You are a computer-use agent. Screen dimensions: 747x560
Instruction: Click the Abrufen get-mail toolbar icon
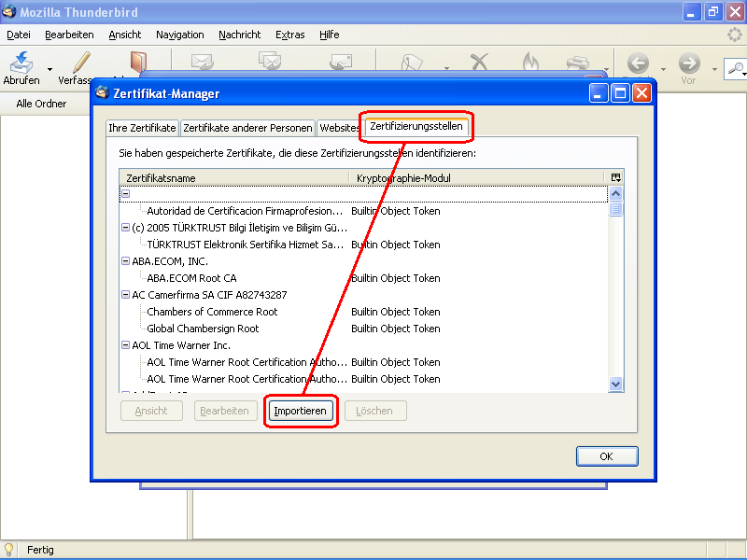(21, 63)
